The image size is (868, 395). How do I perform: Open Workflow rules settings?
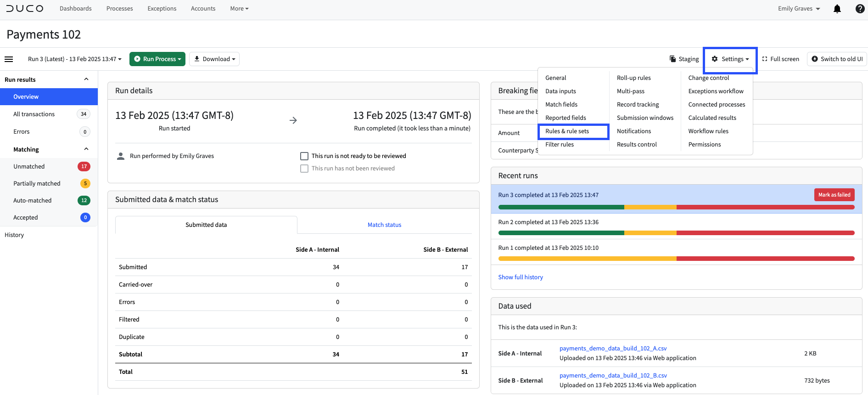(709, 131)
